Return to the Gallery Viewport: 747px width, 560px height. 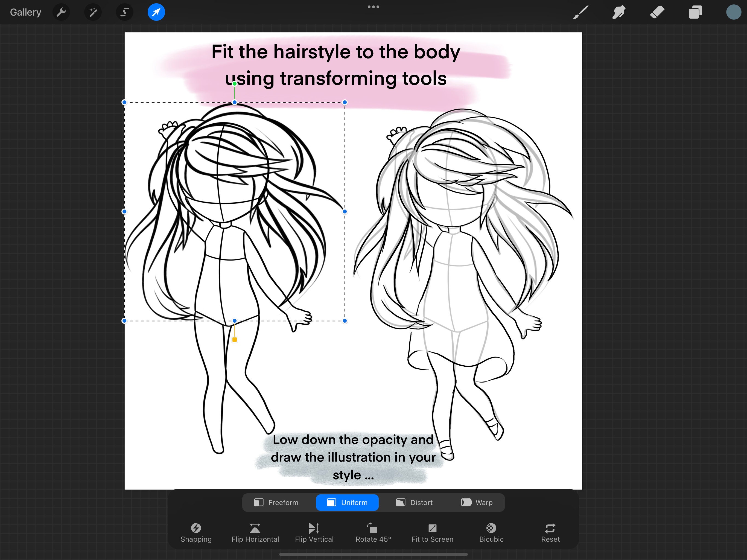25,12
